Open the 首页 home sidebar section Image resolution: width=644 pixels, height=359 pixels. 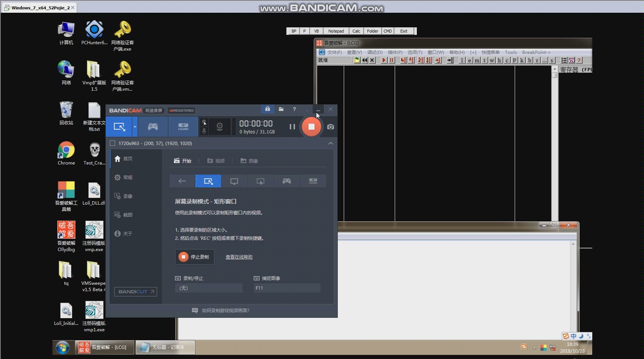point(123,159)
